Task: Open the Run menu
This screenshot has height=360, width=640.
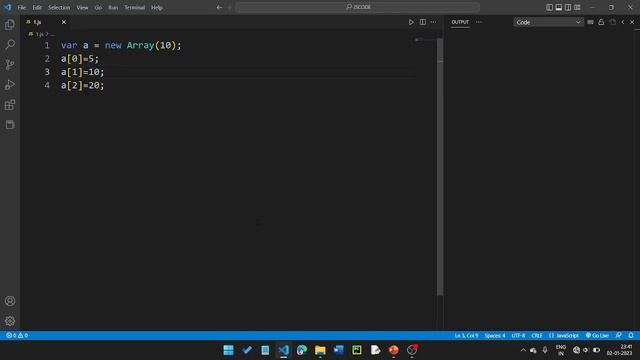Action: (113, 7)
